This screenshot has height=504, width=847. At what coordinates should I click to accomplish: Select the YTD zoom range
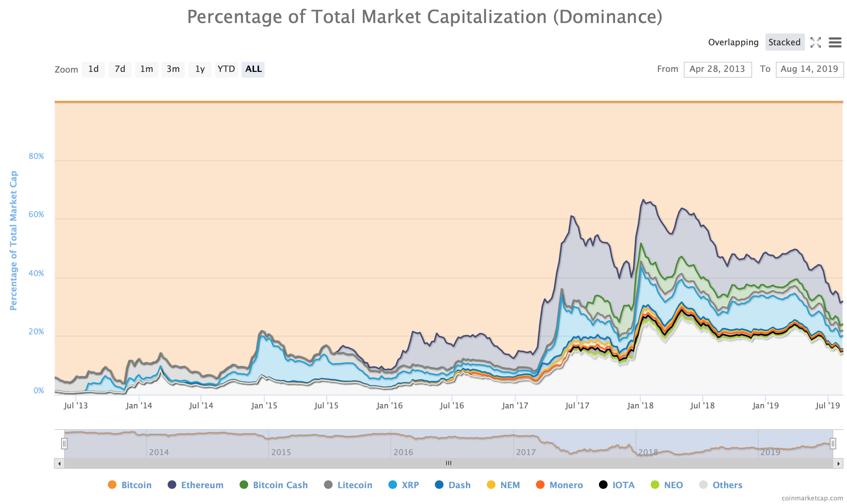(x=226, y=69)
